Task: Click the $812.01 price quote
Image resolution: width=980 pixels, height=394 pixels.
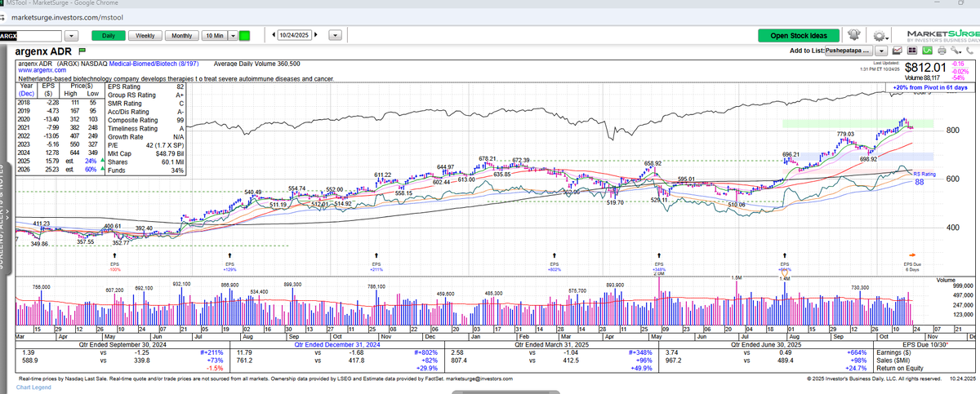Action: tap(925, 68)
